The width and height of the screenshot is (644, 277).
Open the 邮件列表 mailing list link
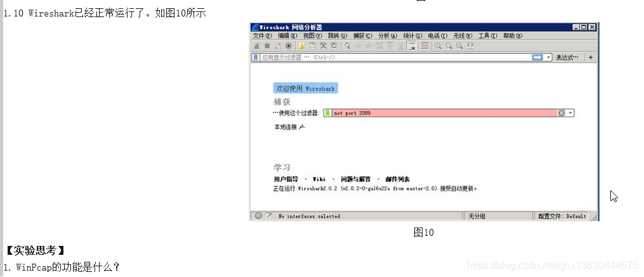[398, 179]
